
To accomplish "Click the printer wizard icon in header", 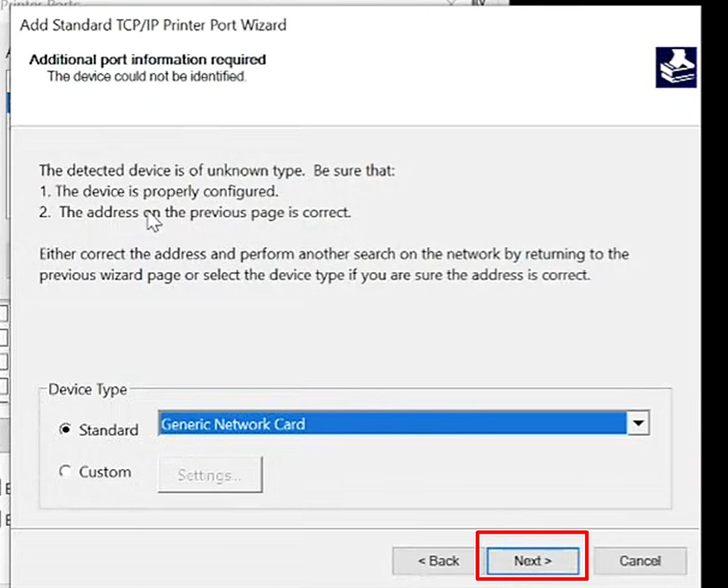I will (676, 67).
